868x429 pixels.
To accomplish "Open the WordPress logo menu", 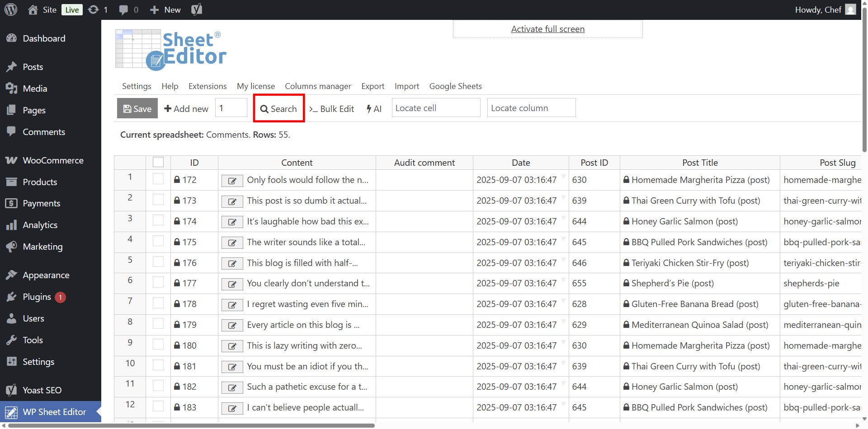I will 11,9.
